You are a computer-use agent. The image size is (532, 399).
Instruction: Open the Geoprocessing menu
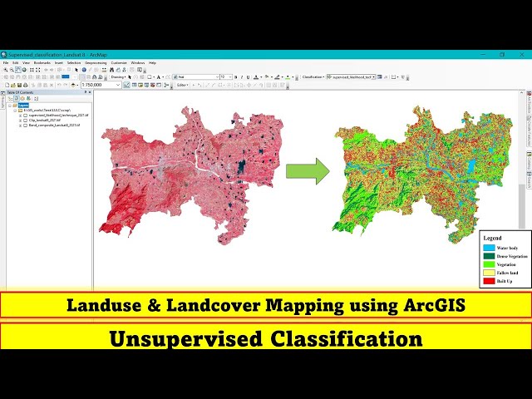(96, 63)
